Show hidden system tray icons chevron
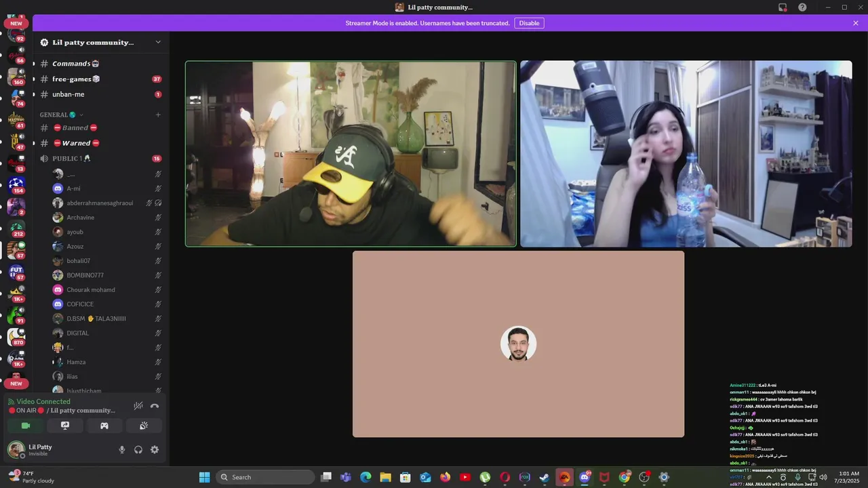Screen dimensions: 868x488 click(x=768, y=477)
